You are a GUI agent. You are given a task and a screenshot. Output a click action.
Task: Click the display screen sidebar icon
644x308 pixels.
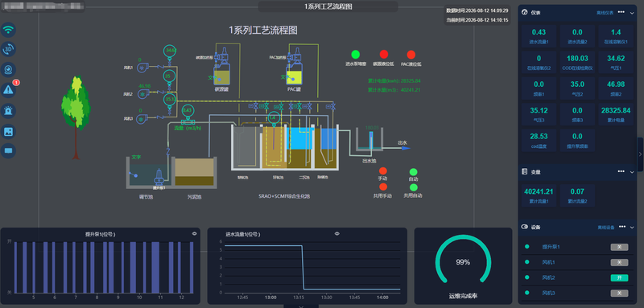(8, 150)
